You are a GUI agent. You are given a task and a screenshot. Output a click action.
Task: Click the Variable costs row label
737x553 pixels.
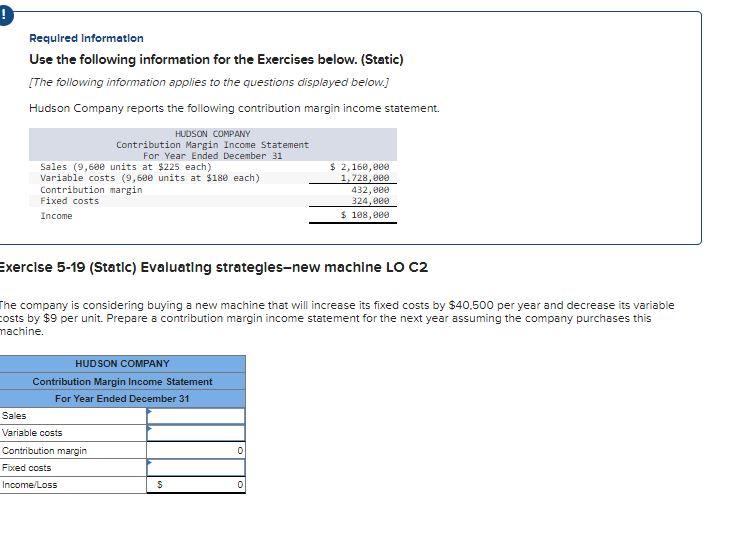click(32, 433)
